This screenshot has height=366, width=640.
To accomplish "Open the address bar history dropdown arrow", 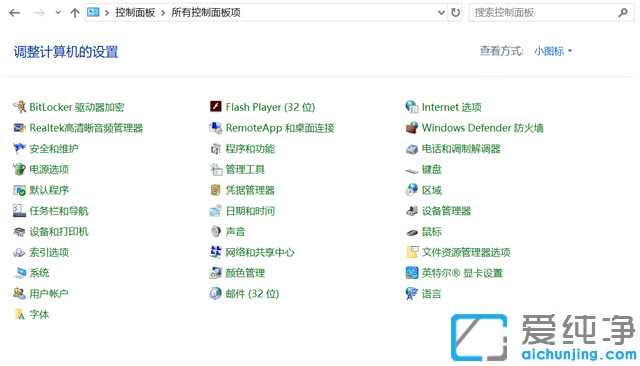I will (x=441, y=13).
